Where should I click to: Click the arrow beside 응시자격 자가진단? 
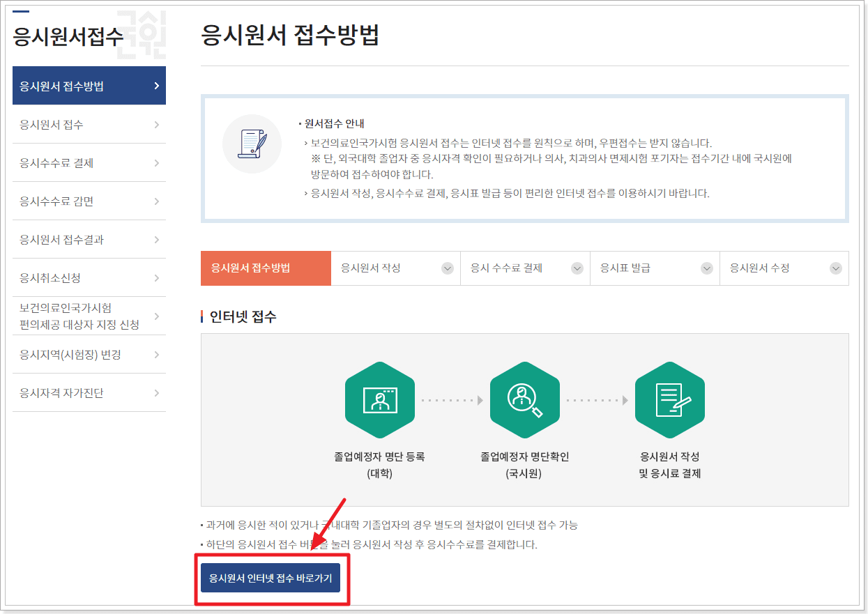click(159, 392)
